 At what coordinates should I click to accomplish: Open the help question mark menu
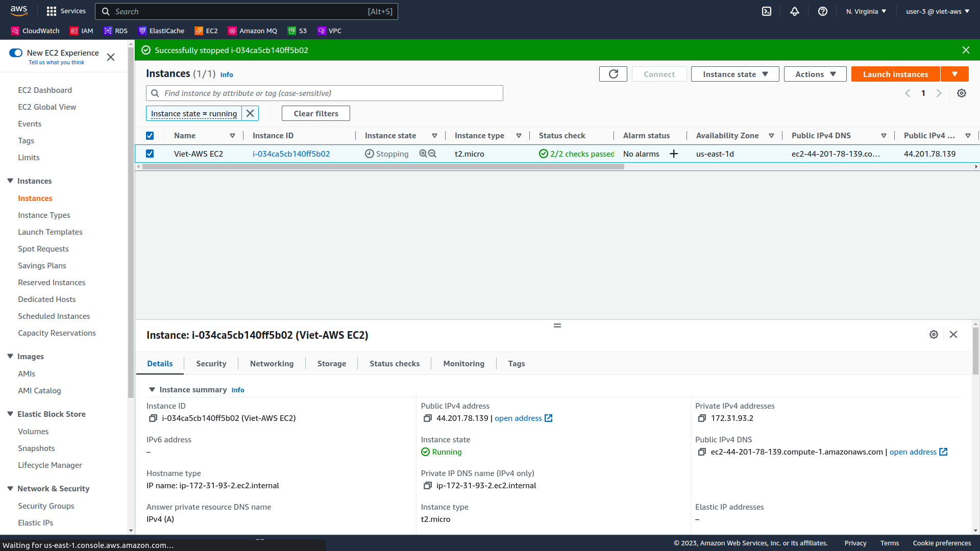pos(823,11)
